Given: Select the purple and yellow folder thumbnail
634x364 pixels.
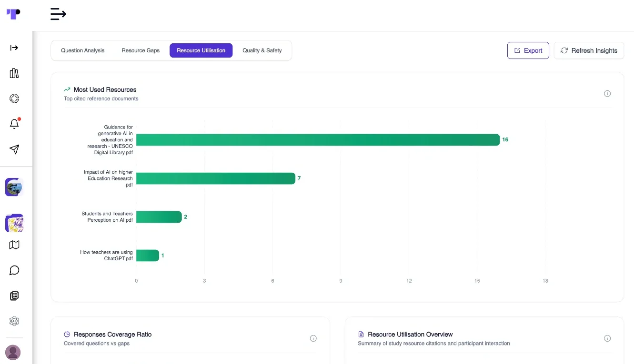Looking at the screenshot, I should click(14, 223).
